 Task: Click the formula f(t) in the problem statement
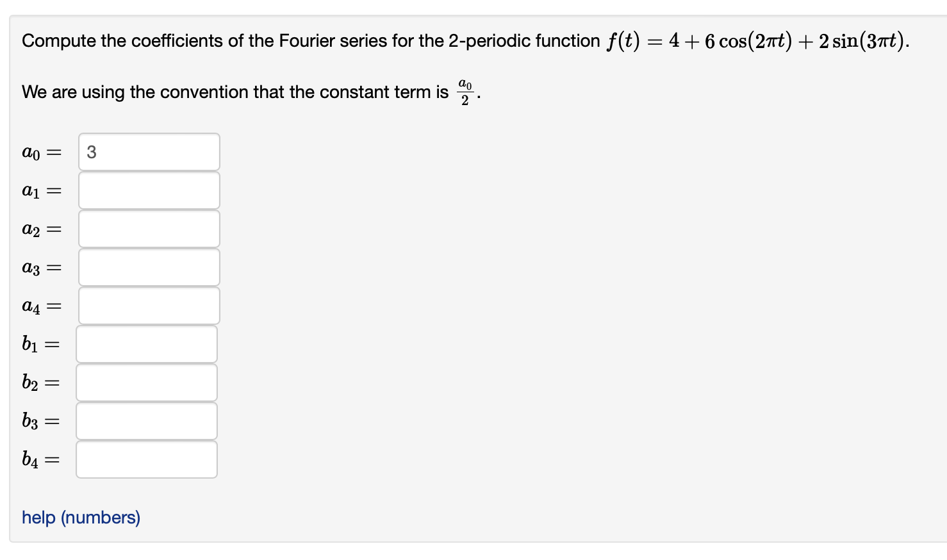coord(623,40)
